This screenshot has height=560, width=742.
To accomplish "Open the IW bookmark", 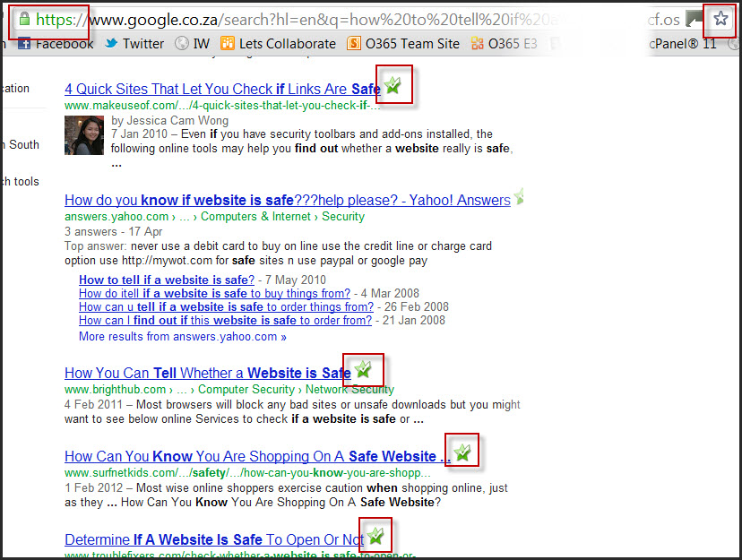I will pos(193,43).
